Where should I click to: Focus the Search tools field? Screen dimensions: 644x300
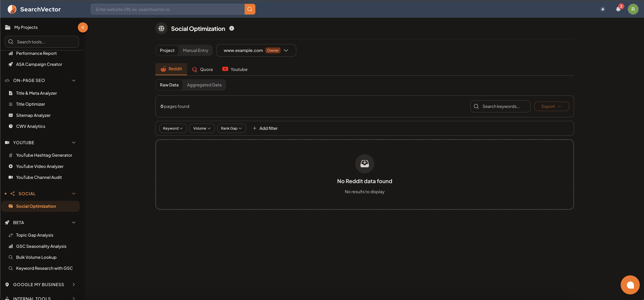pos(42,42)
